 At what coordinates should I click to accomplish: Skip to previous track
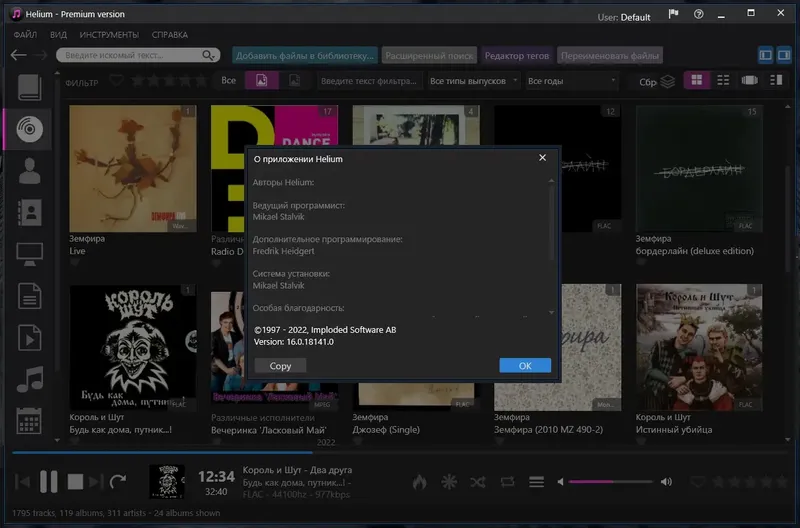coord(22,482)
